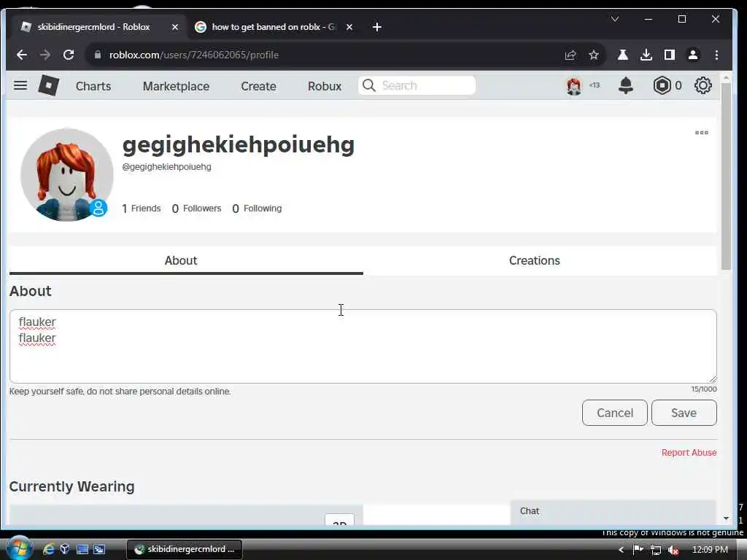Show hidden tray icons arrow
The width and height of the screenshot is (747, 560).
pyautogui.click(x=621, y=550)
